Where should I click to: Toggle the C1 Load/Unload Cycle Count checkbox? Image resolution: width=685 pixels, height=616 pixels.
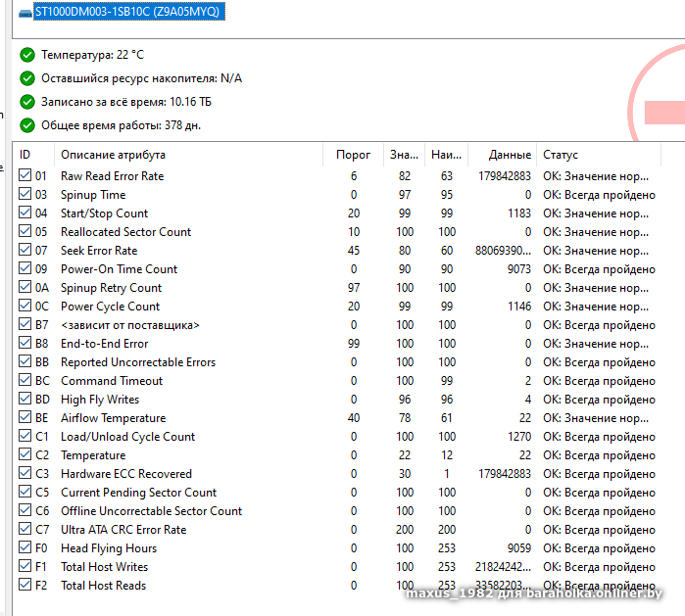click(x=24, y=436)
